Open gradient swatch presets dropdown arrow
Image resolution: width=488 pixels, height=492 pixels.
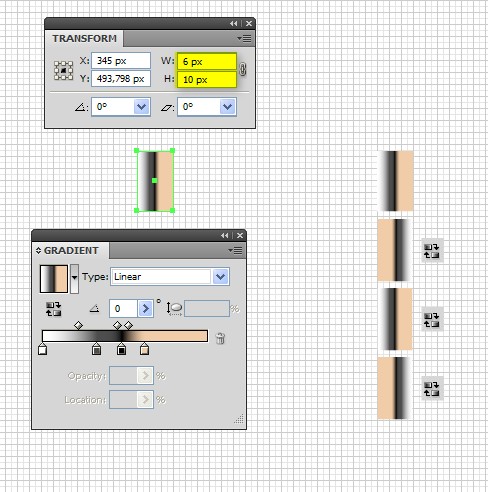tap(75, 279)
